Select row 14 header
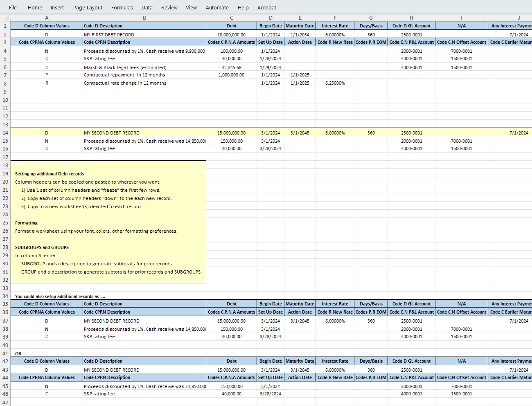532x406 pixels. pos(5,132)
